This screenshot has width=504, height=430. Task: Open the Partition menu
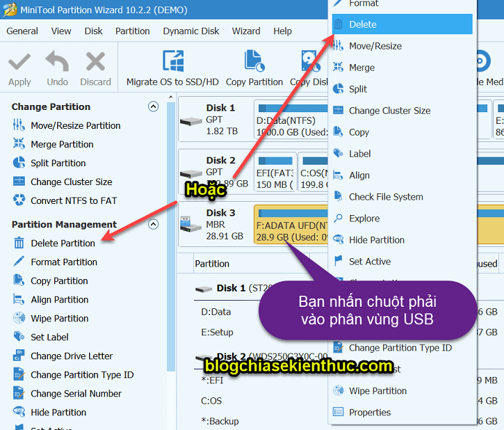tap(132, 31)
